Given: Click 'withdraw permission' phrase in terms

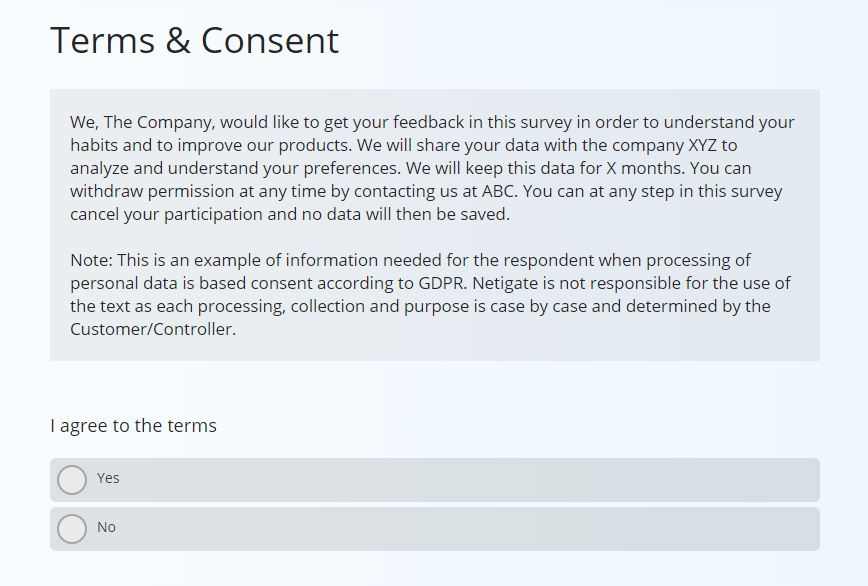Looking at the screenshot, I should click(x=152, y=191).
